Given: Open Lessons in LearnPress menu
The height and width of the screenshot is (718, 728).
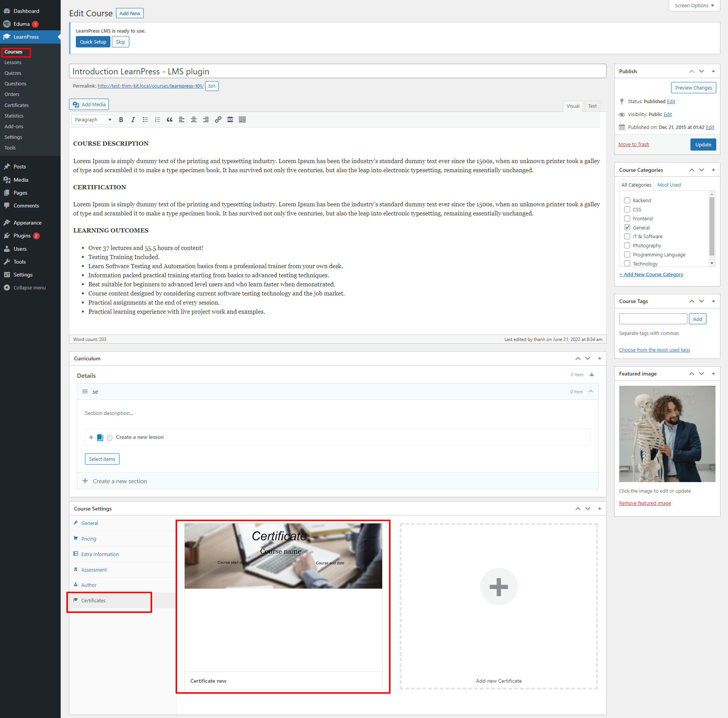Looking at the screenshot, I should 13,62.
